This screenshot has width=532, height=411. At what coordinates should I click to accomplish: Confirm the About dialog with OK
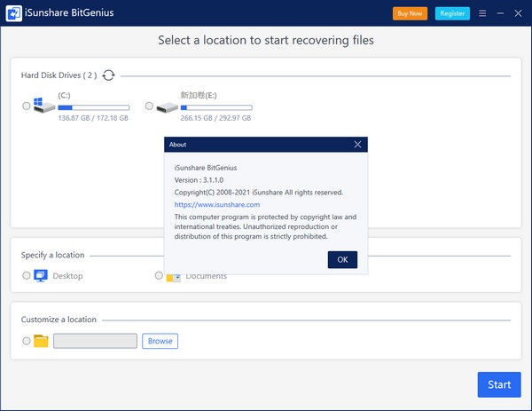coord(341,259)
